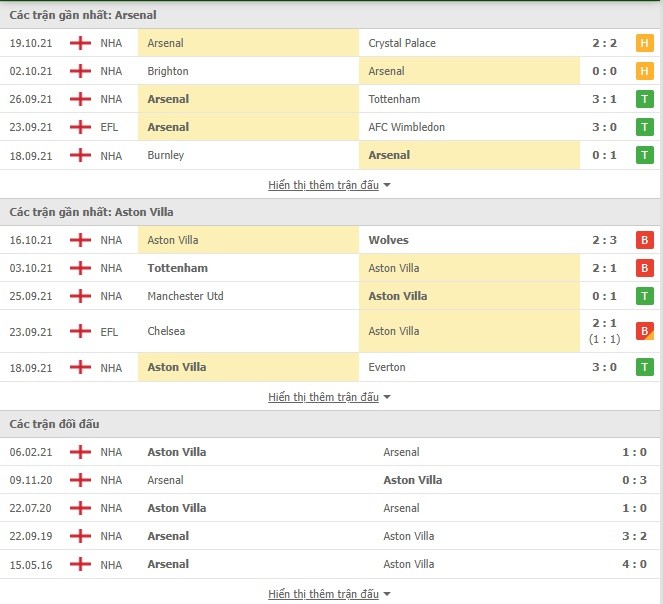Click the win badge for Manchester Utd match
The width and height of the screenshot is (663, 604).
[644, 296]
